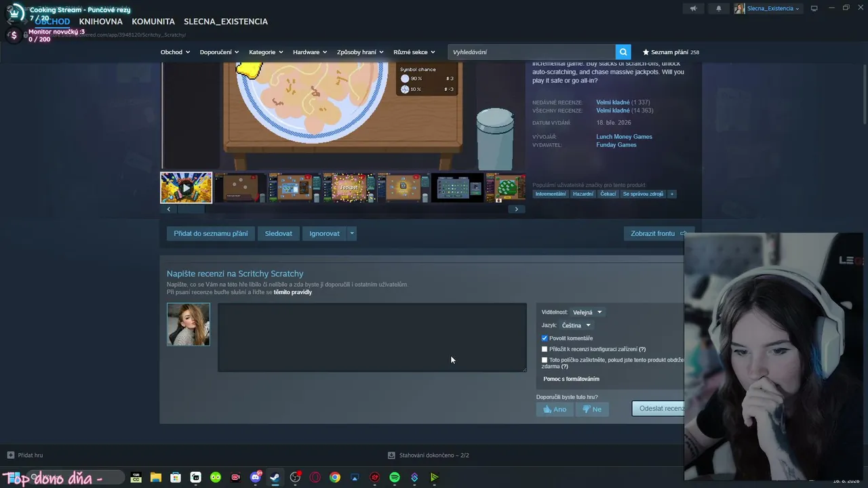Open the Slecna_Existencia account dropdown
Screen dimensions: 868x488
[x=773, y=9]
